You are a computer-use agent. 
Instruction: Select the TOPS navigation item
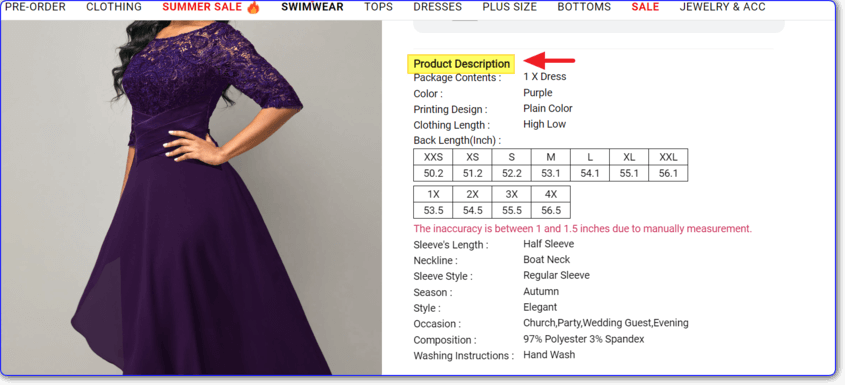click(378, 8)
